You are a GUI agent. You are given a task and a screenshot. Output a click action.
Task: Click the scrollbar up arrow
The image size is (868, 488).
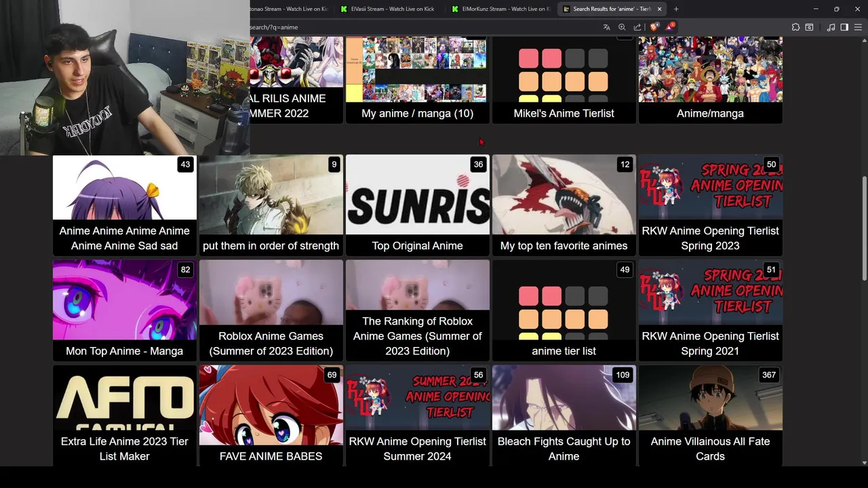click(x=865, y=41)
